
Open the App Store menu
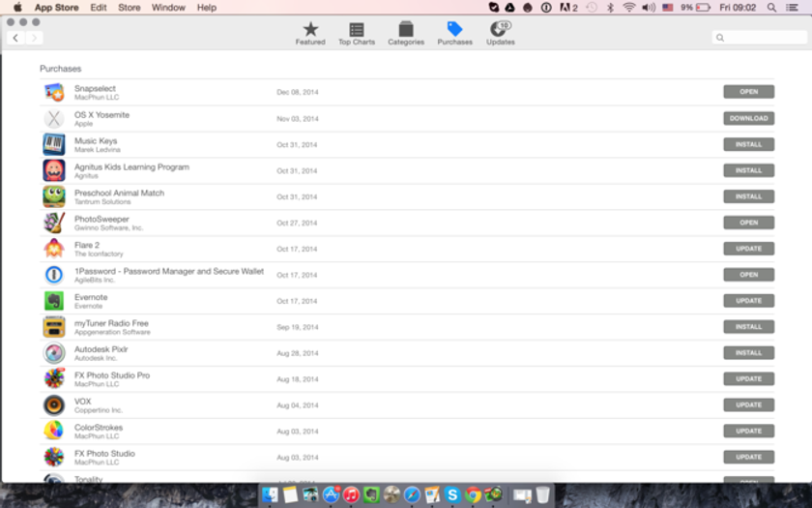click(x=56, y=8)
